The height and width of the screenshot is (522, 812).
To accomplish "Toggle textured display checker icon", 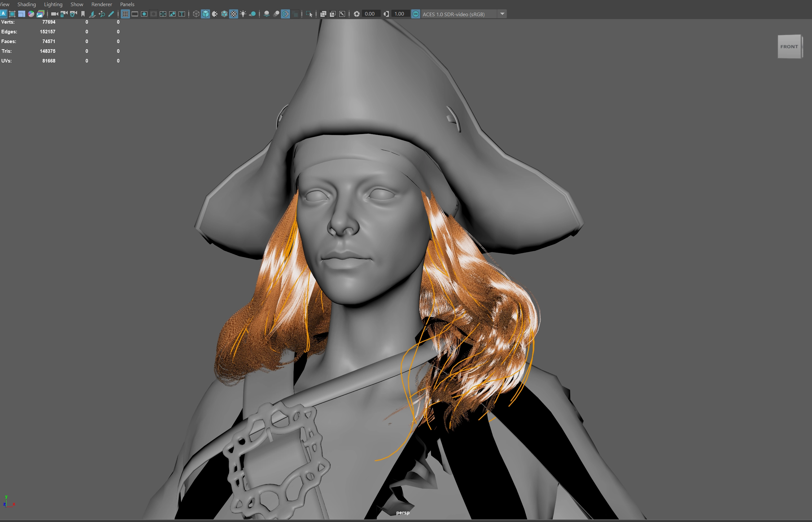I will (234, 14).
